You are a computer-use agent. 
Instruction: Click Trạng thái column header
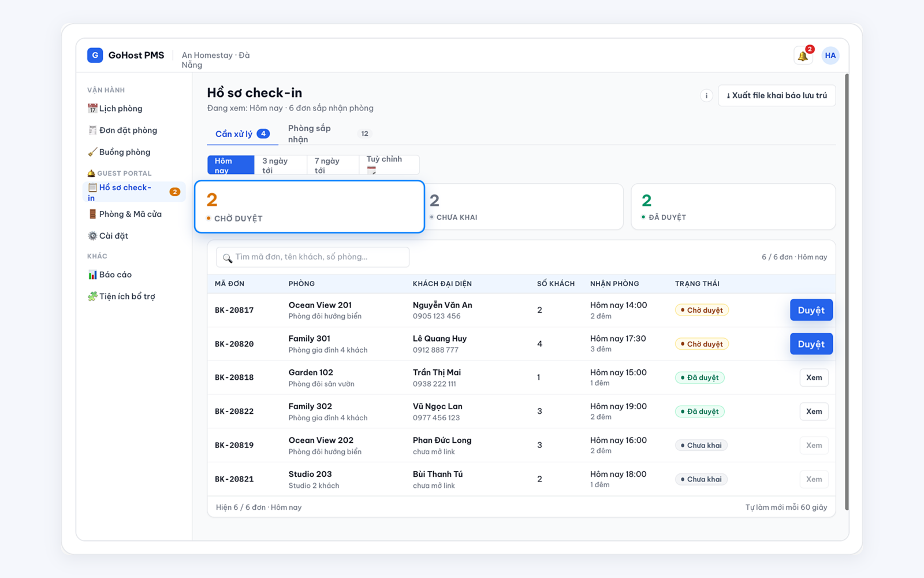click(697, 284)
